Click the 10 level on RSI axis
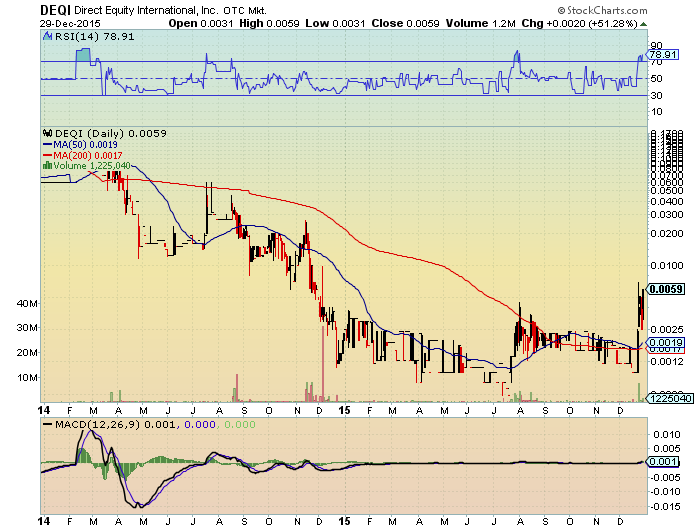The image size is (700, 530). point(656,112)
